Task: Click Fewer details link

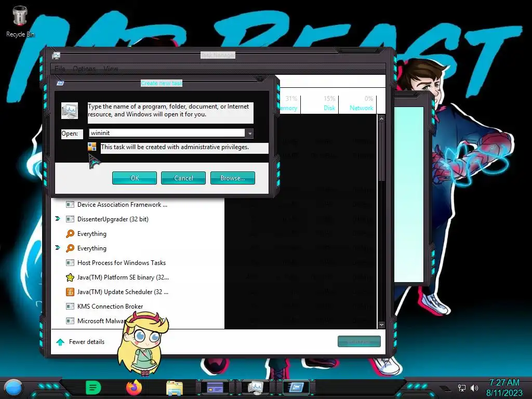Action: (87, 342)
